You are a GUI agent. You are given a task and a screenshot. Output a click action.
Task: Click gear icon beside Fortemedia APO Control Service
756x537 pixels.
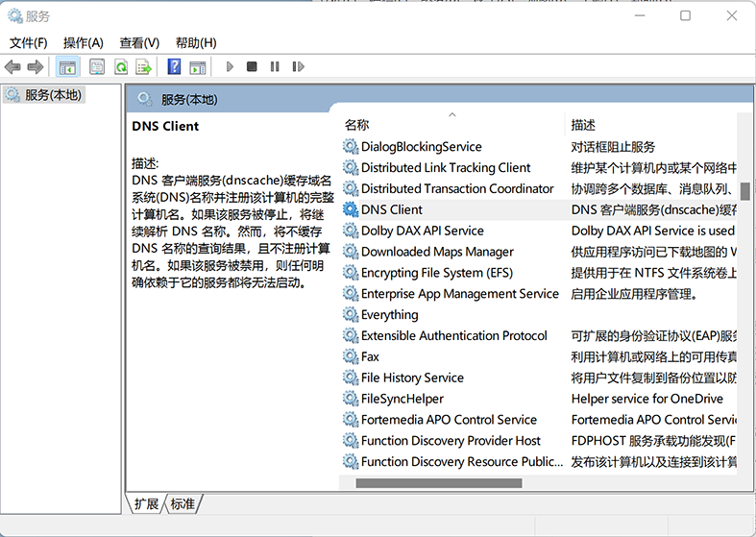click(351, 420)
